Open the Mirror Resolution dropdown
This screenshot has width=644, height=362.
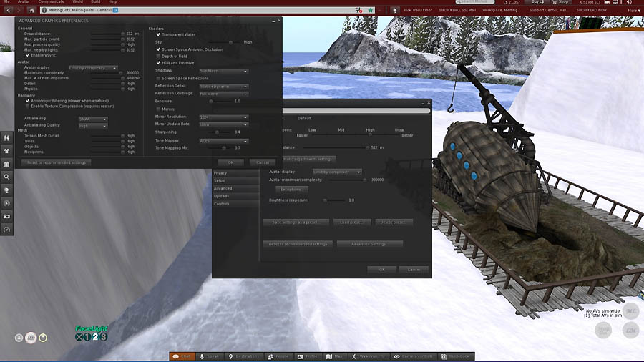click(x=224, y=117)
